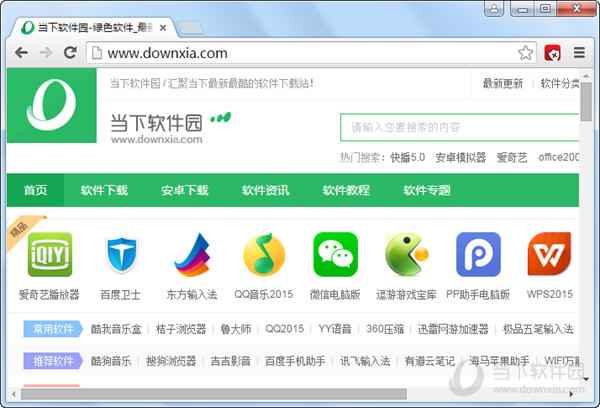
Task: Open the 安卓下载 navigation item
Action: (185, 190)
